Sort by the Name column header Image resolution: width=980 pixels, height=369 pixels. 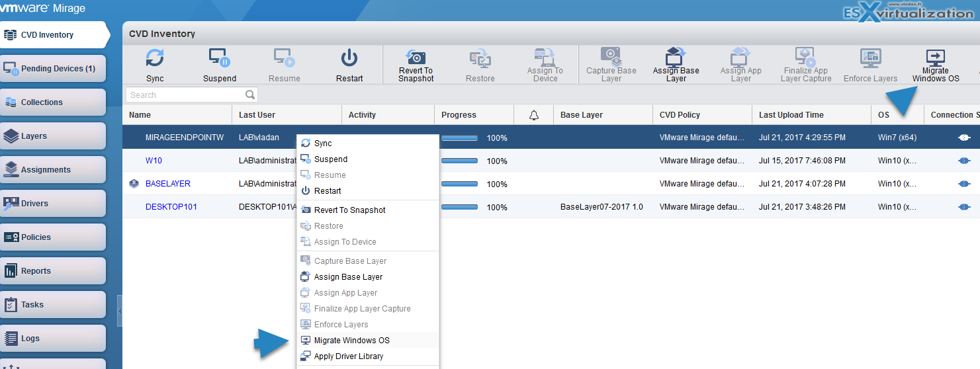coord(177,115)
